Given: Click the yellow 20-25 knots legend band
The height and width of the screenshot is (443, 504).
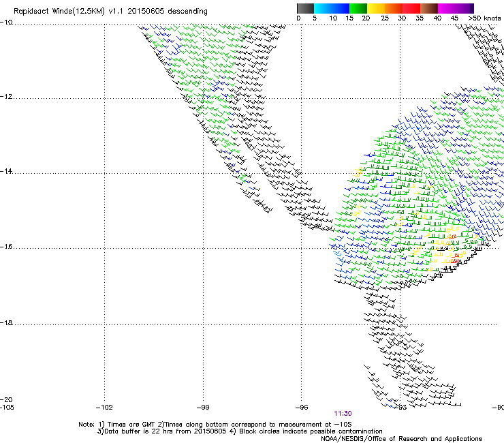Looking at the screenshot, I should point(376,8).
